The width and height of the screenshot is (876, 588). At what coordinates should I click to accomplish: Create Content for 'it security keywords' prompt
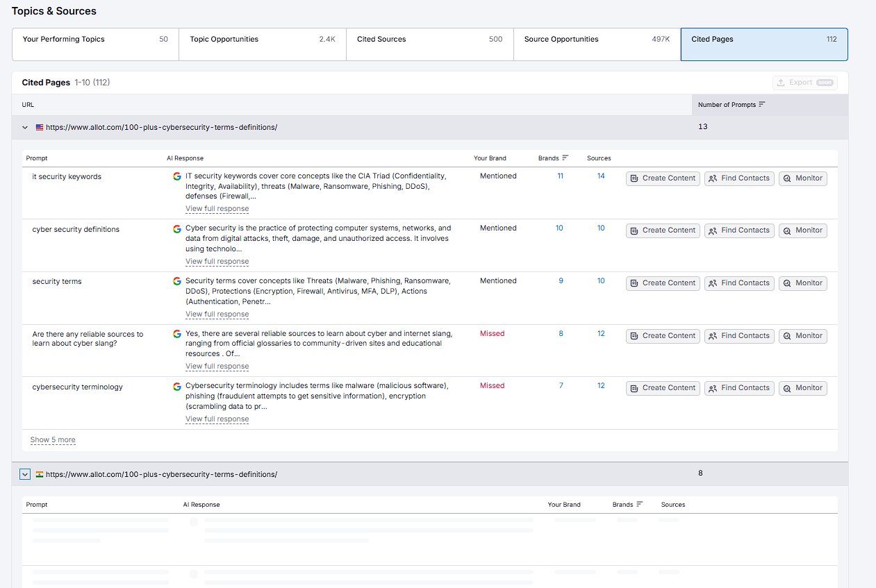pos(663,178)
